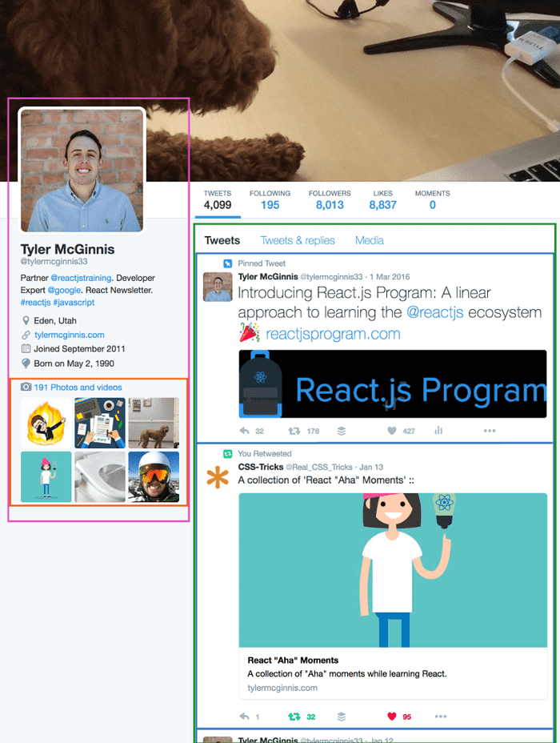Image resolution: width=560 pixels, height=743 pixels.
Task: Click the Buffer stack icon on the CSS-Tricks tweet
Action: 342,717
